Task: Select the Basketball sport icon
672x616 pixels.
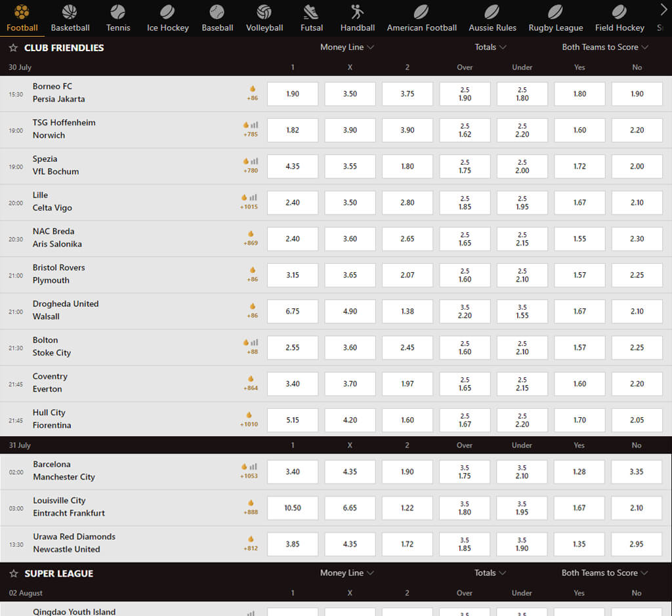Action: point(70,12)
